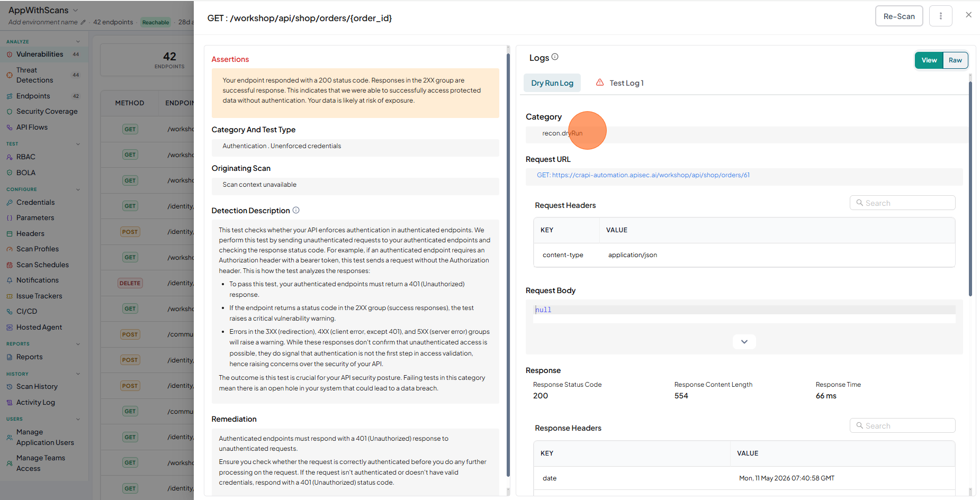Image resolution: width=980 pixels, height=500 pixels.
Task: Click the Re-Scan button
Action: 899,16
